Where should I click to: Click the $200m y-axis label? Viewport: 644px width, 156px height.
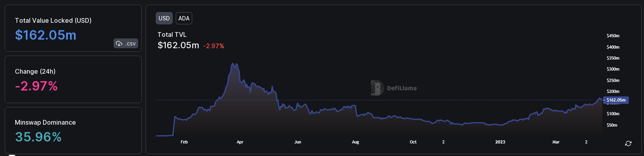coord(613,91)
